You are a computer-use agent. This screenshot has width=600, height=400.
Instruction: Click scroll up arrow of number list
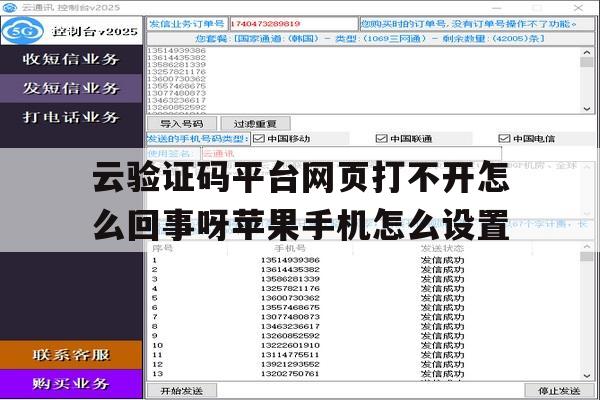[587, 52]
